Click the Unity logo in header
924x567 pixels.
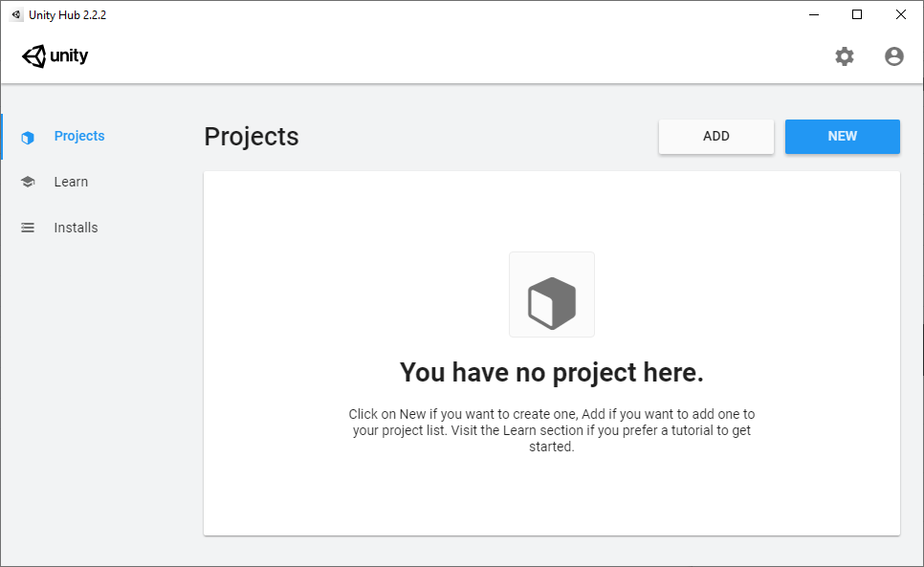tap(55, 55)
